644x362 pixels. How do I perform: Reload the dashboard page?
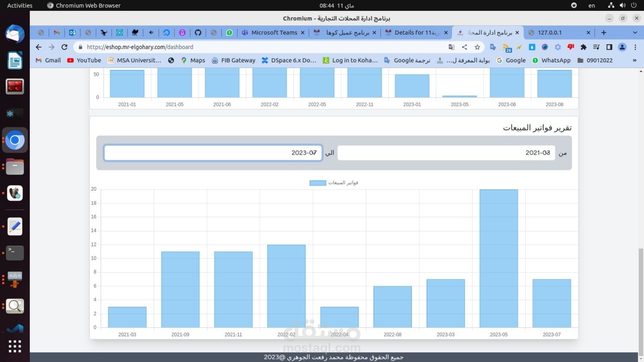tap(64, 47)
